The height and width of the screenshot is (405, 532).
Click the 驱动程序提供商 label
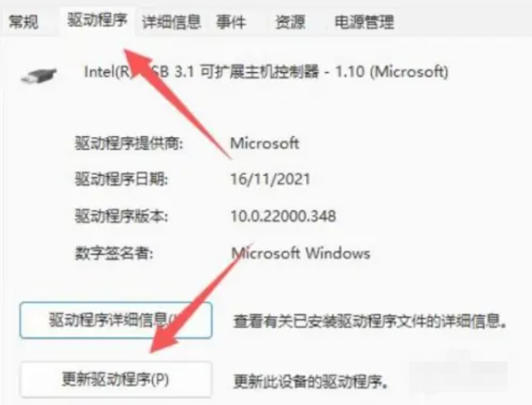click(x=129, y=144)
